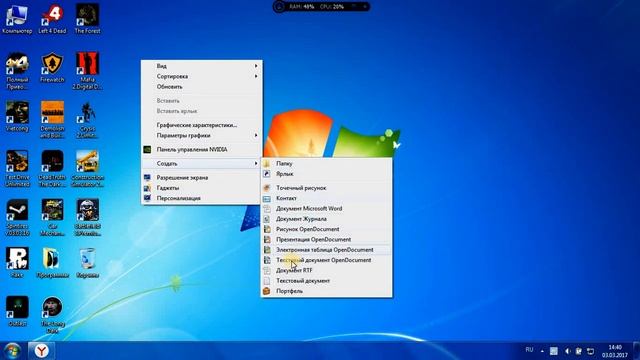Open Панель управления NVIDIA
The width and height of the screenshot is (640, 360).
(x=202, y=149)
